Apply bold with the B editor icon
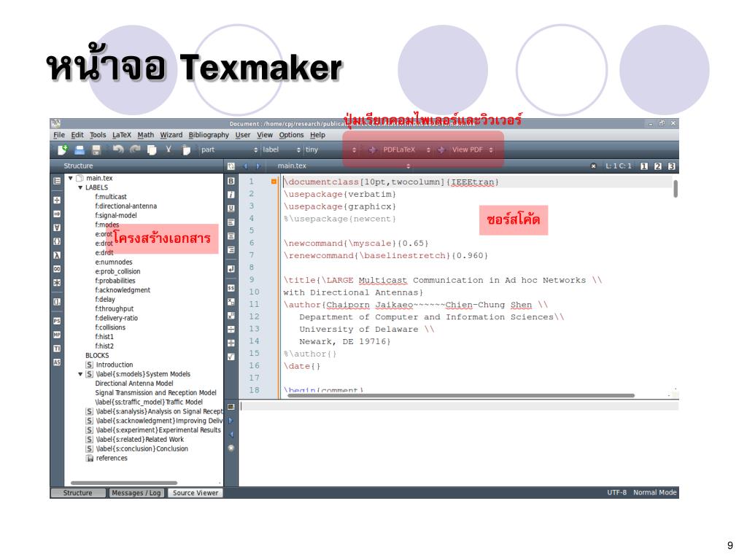Image resolution: width=747 pixels, height=560 pixels. click(231, 181)
